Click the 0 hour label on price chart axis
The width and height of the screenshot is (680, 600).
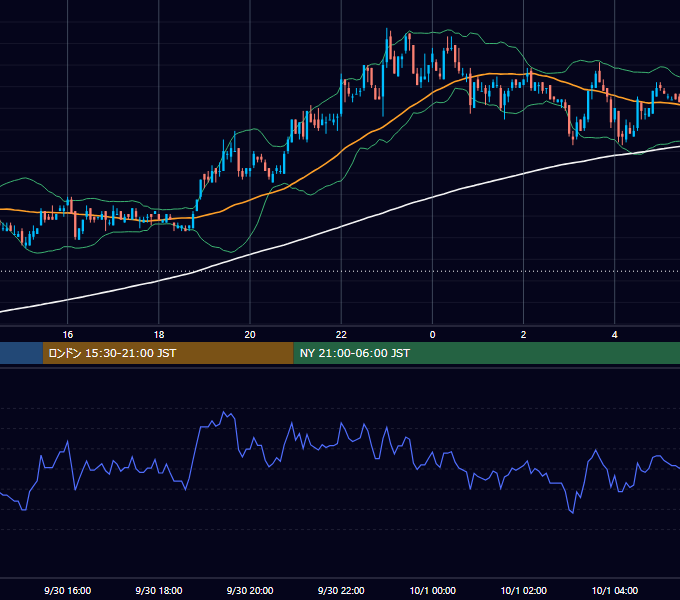tap(432, 335)
